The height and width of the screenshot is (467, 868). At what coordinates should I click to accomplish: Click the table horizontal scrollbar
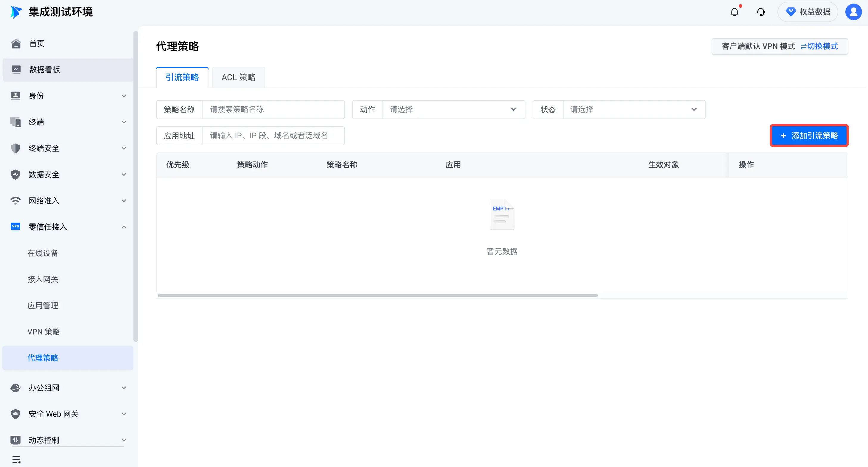pos(377,295)
